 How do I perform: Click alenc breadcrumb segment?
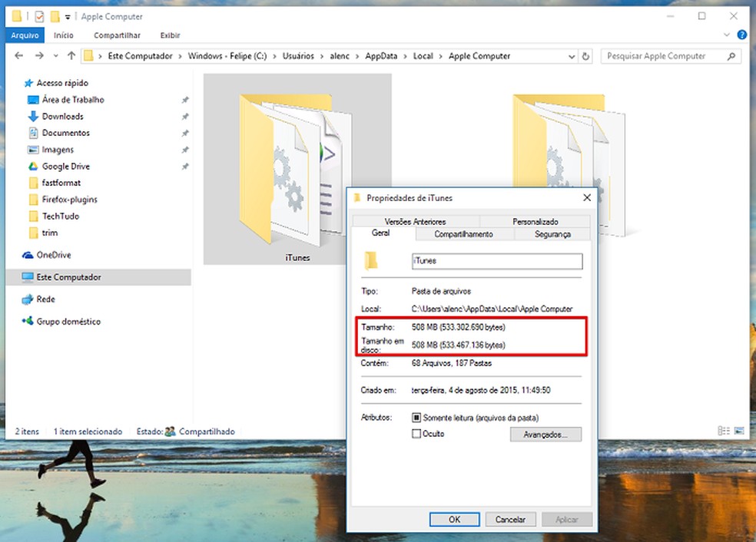(340, 56)
